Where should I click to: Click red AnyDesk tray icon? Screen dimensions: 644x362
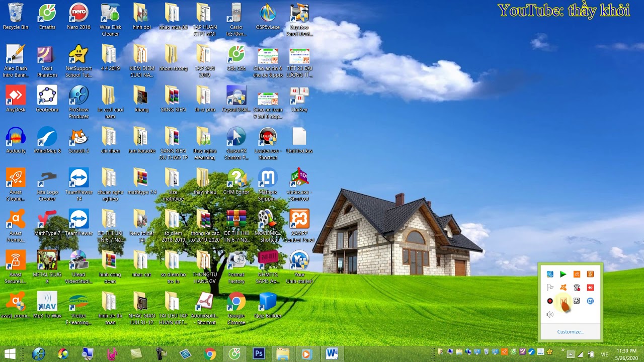coord(590,288)
